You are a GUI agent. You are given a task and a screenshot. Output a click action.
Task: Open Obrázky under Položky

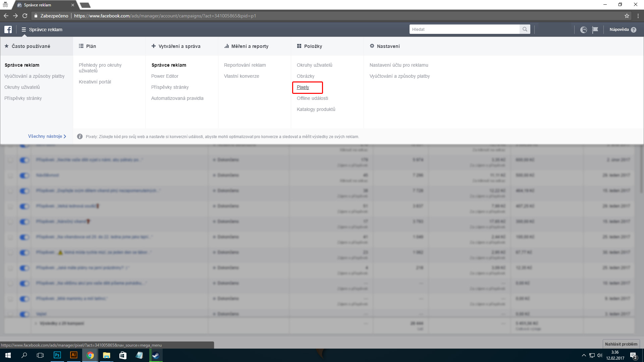click(306, 76)
